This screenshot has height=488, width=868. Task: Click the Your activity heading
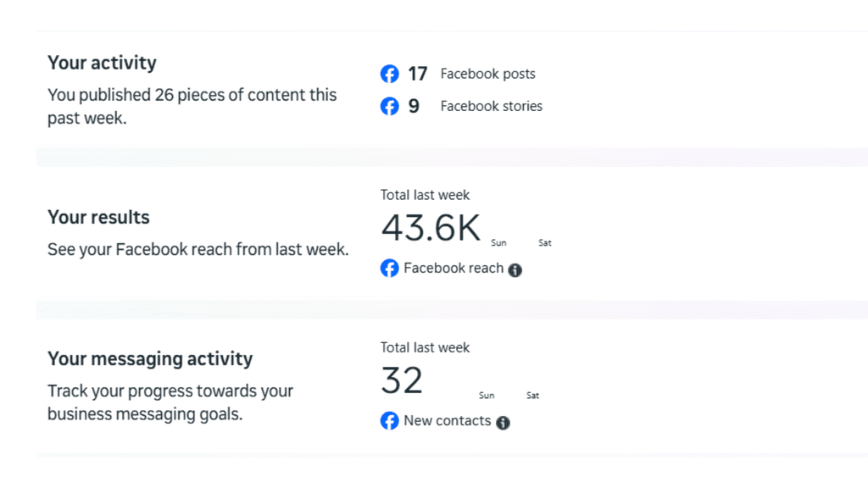[102, 63]
